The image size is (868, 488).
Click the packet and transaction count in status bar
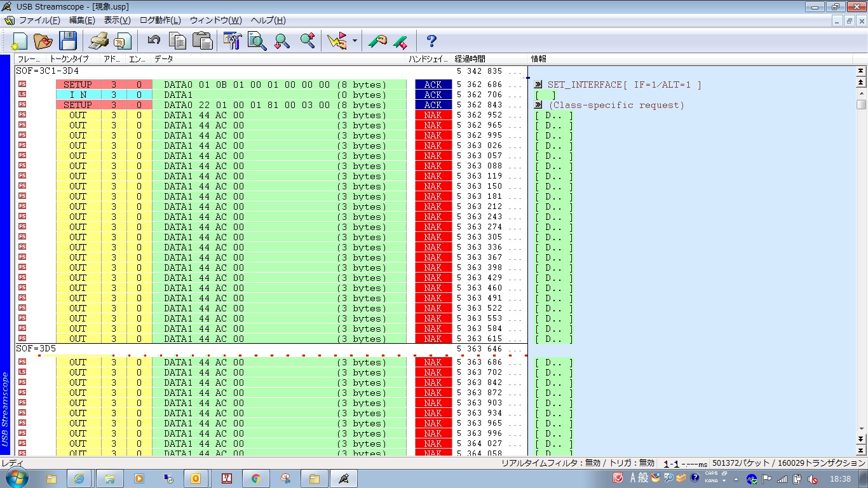789,463
